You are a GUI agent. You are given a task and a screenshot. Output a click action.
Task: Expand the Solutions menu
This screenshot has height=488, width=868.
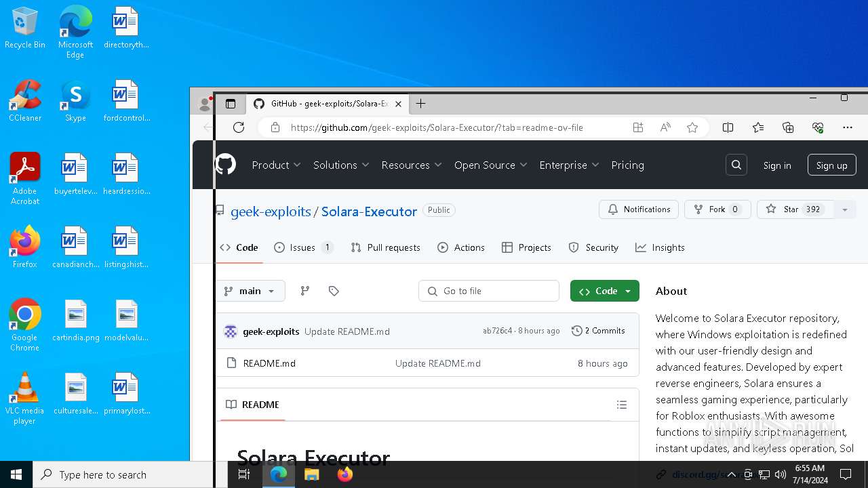click(x=341, y=165)
